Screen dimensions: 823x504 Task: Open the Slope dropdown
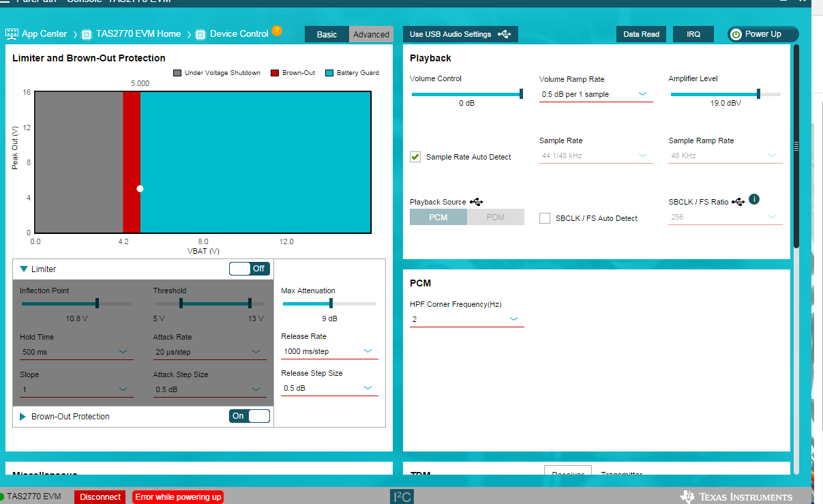tap(76, 389)
